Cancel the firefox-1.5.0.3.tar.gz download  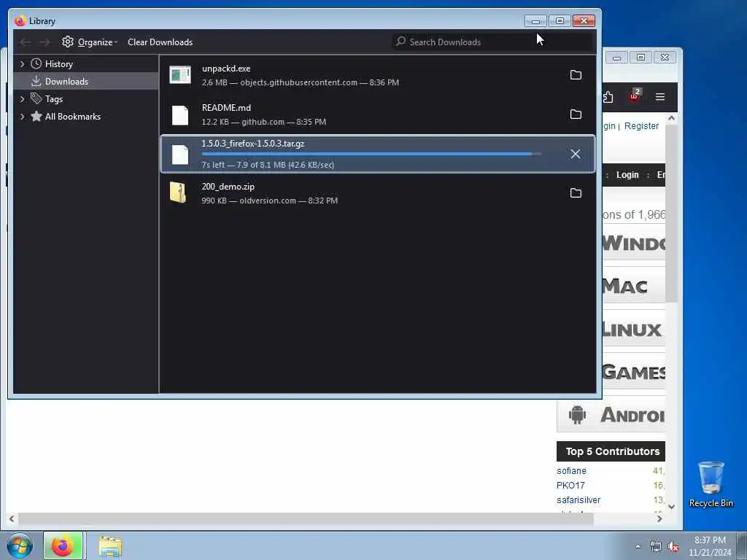(x=576, y=154)
